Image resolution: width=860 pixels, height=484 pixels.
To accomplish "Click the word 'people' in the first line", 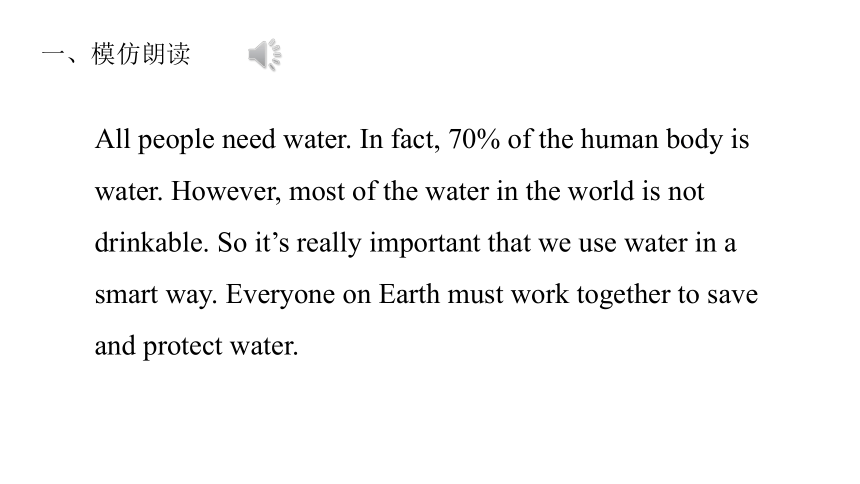I will pos(176,140).
